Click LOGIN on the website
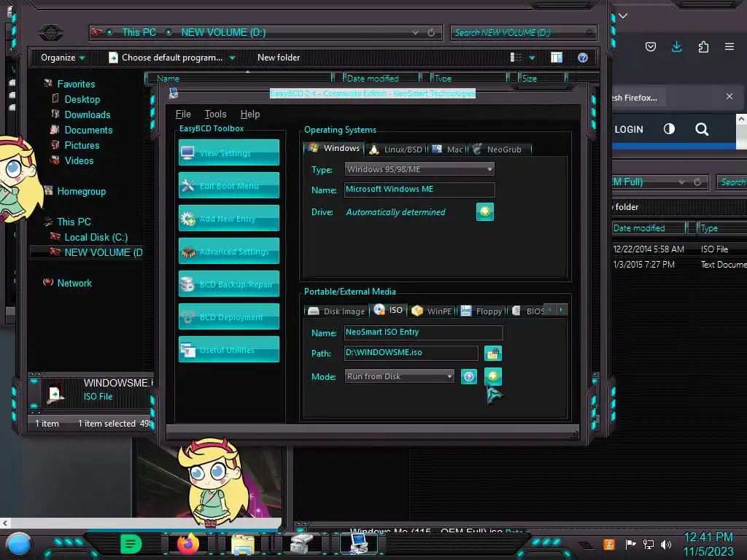The image size is (747, 560). click(x=628, y=130)
